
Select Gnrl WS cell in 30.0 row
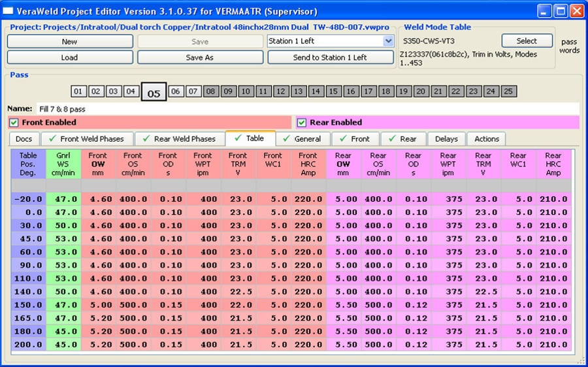pos(63,226)
